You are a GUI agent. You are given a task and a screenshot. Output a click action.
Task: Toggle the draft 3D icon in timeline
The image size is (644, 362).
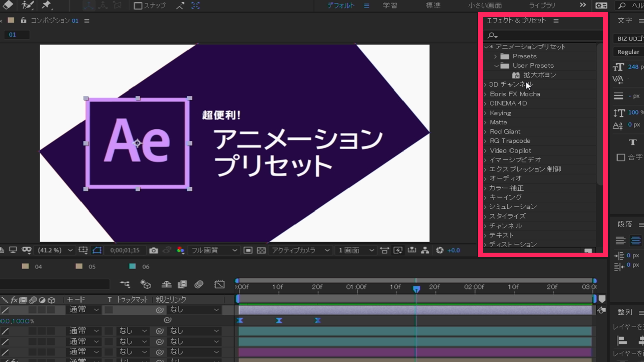click(146, 285)
